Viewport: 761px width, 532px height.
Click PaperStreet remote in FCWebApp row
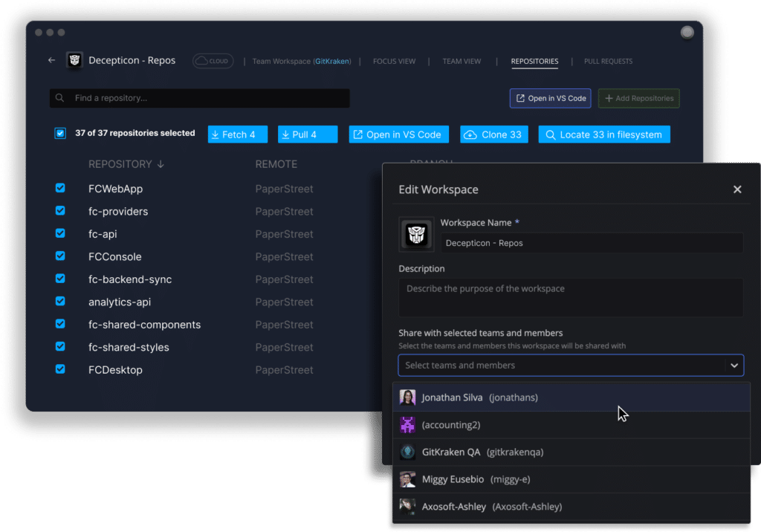(x=284, y=189)
